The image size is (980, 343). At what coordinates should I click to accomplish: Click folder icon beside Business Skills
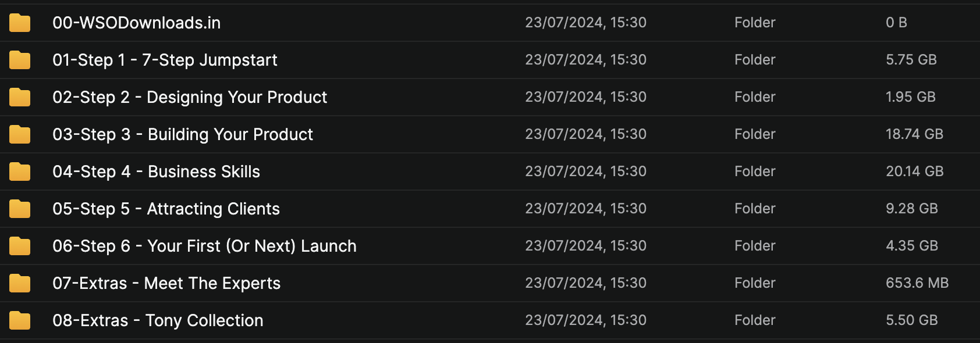coord(20,172)
